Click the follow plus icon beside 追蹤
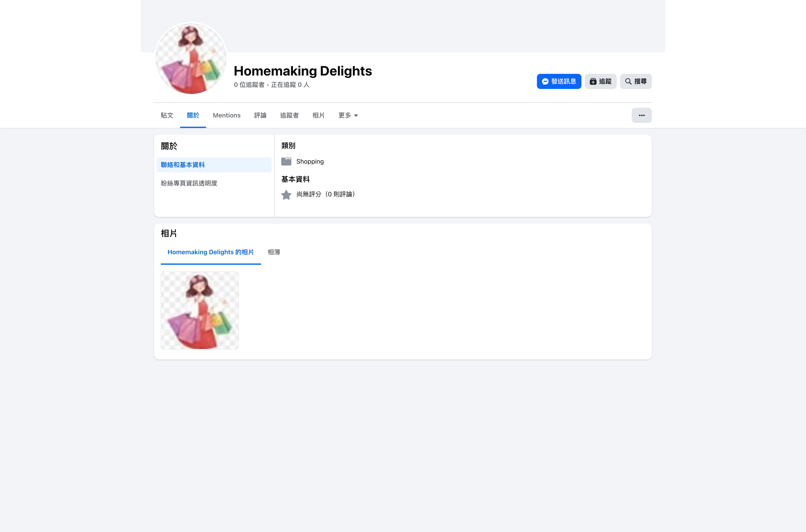Image resolution: width=806 pixels, height=532 pixels. point(593,81)
